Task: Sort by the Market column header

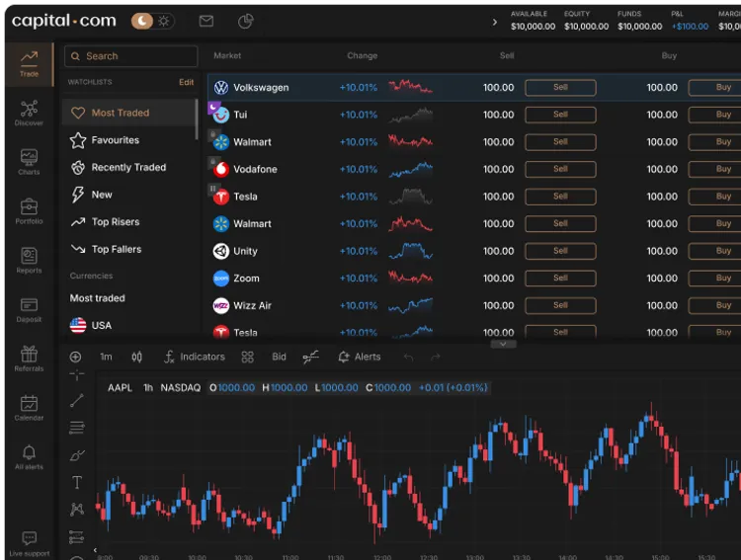Action: click(x=227, y=55)
